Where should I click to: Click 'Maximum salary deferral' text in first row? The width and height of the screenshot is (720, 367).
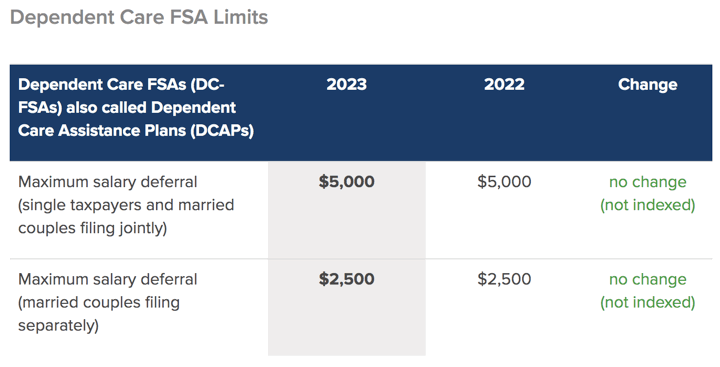(107, 182)
